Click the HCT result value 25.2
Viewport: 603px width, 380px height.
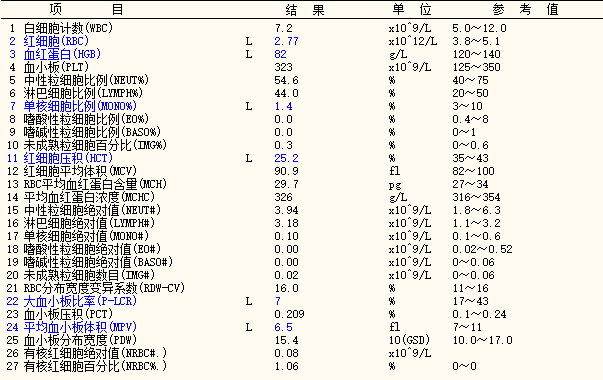pos(287,158)
